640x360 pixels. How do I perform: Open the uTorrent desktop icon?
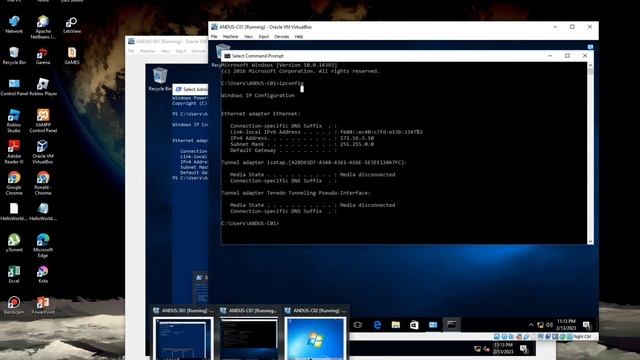coord(14,242)
